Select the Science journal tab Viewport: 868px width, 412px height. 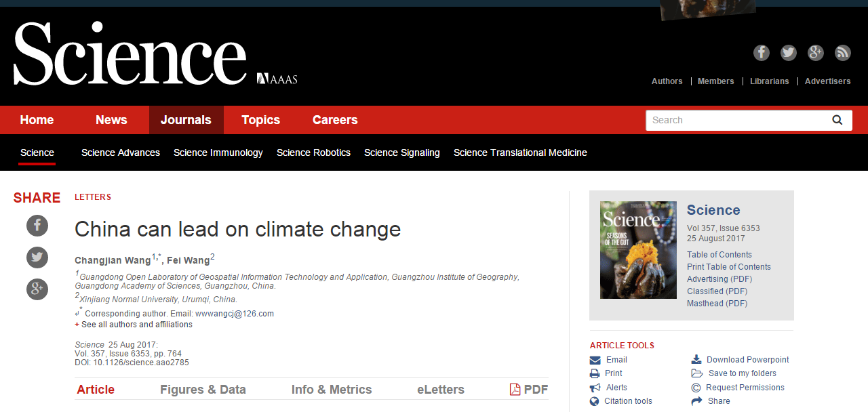tap(37, 152)
